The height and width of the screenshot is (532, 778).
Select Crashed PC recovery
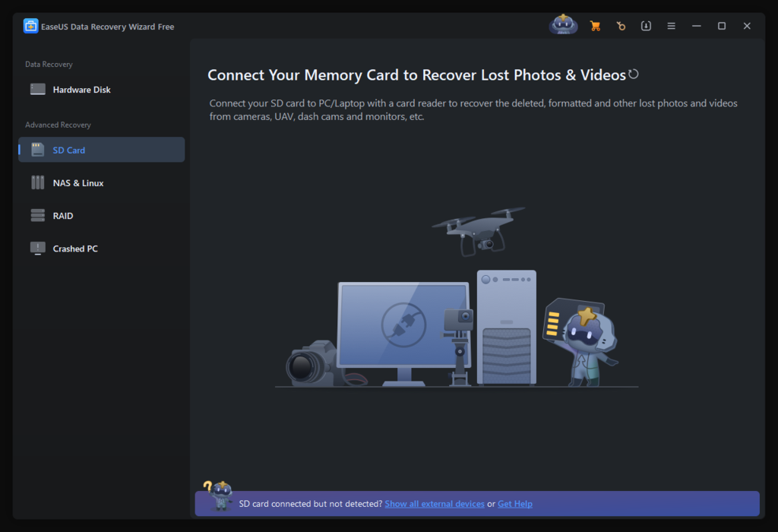101,248
